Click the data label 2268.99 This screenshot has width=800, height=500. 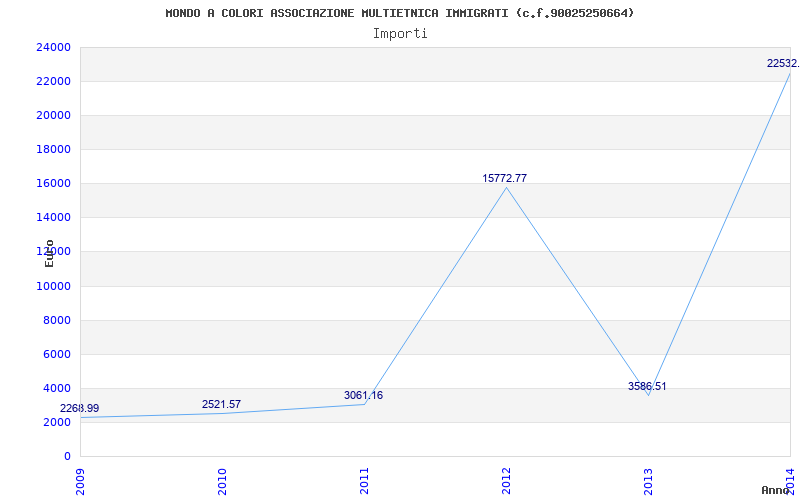[x=80, y=409]
